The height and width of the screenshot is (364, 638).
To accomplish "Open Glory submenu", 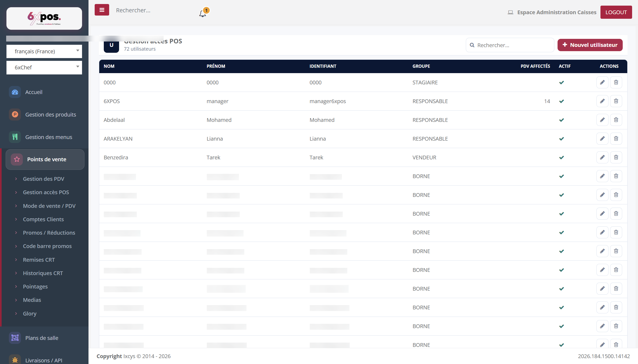I will click(30, 314).
